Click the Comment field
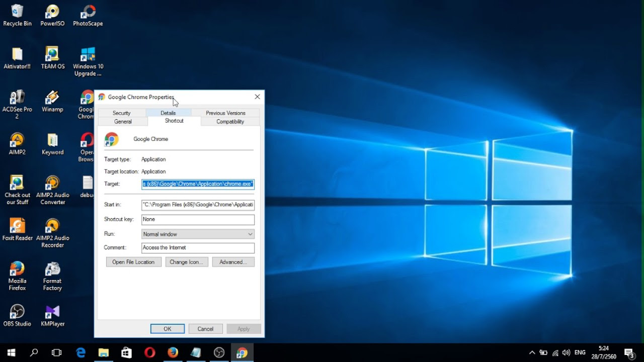The image size is (644, 362). (x=198, y=248)
